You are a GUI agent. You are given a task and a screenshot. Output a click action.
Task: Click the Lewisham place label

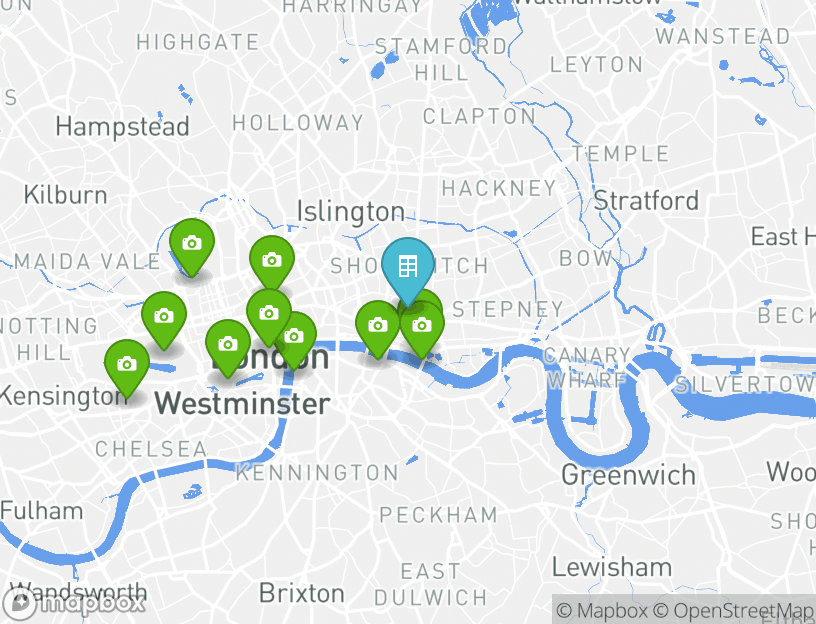pyautogui.click(x=612, y=567)
